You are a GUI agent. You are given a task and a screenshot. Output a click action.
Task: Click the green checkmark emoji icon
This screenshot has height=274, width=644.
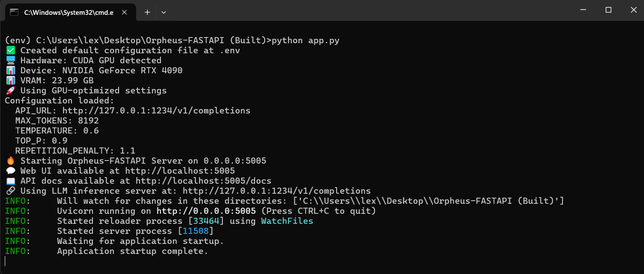(10, 51)
